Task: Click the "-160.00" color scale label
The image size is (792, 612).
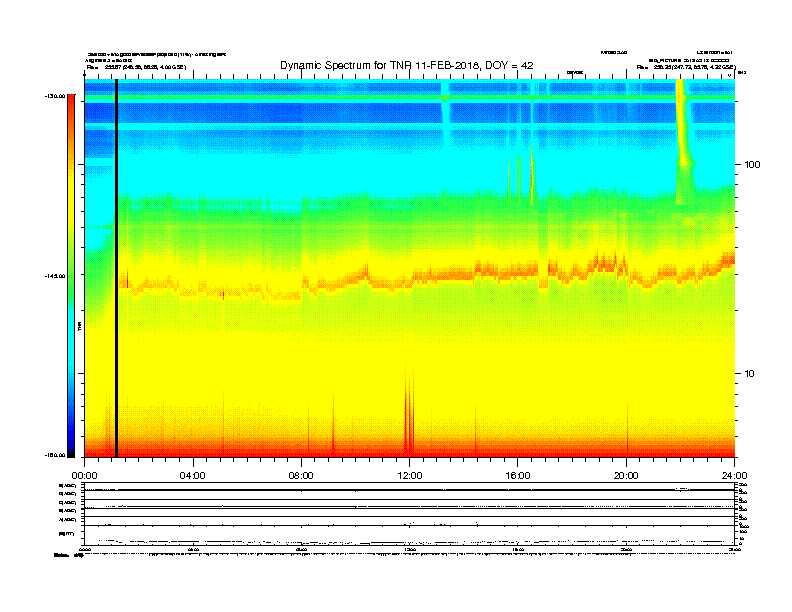Action: pos(55,455)
